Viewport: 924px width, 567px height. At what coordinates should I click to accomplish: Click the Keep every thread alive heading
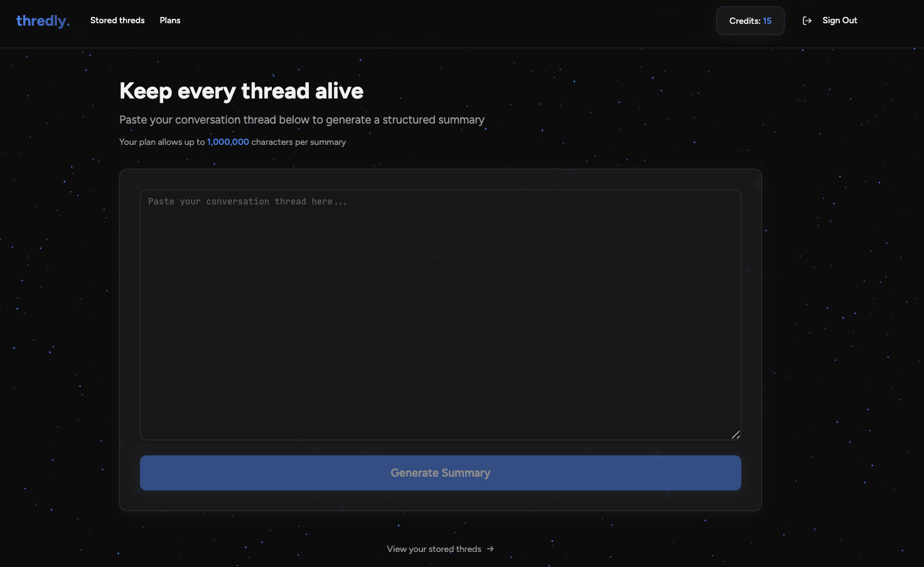(241, 91)
